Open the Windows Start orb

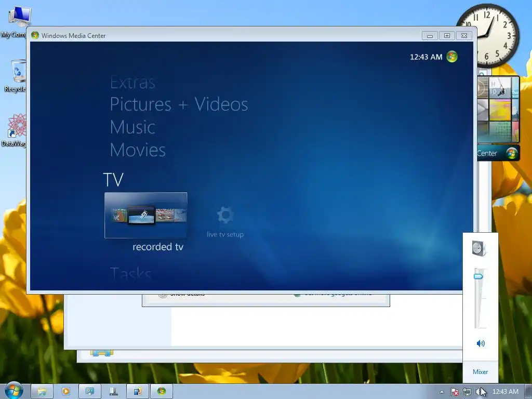pos(14,391)
